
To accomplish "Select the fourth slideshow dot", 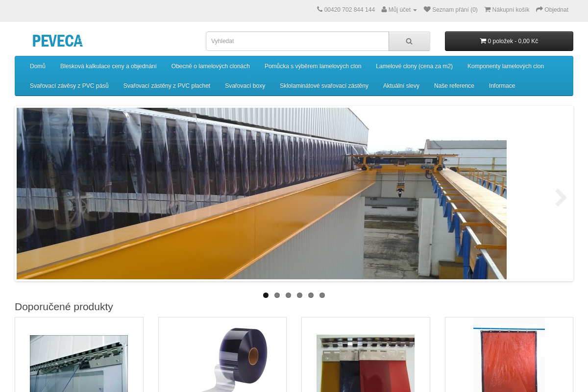I will [299, 295].
